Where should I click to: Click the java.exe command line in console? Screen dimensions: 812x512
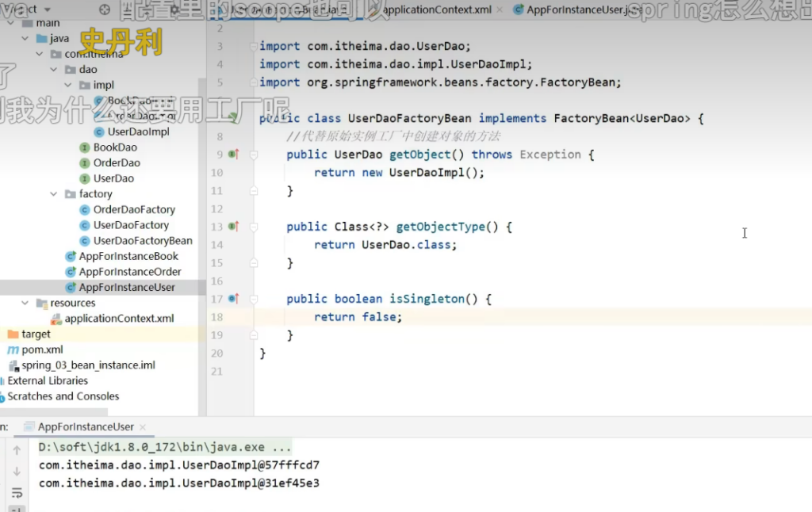pos(165,447)
